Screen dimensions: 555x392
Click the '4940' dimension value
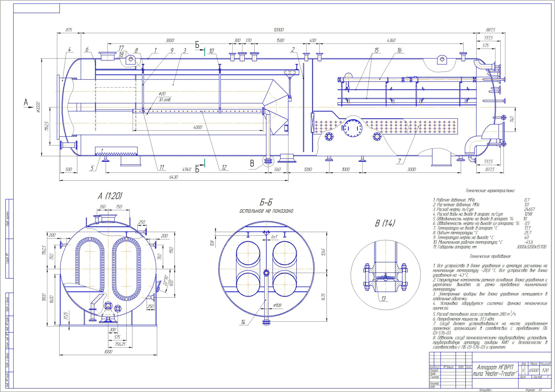(186, 169)
